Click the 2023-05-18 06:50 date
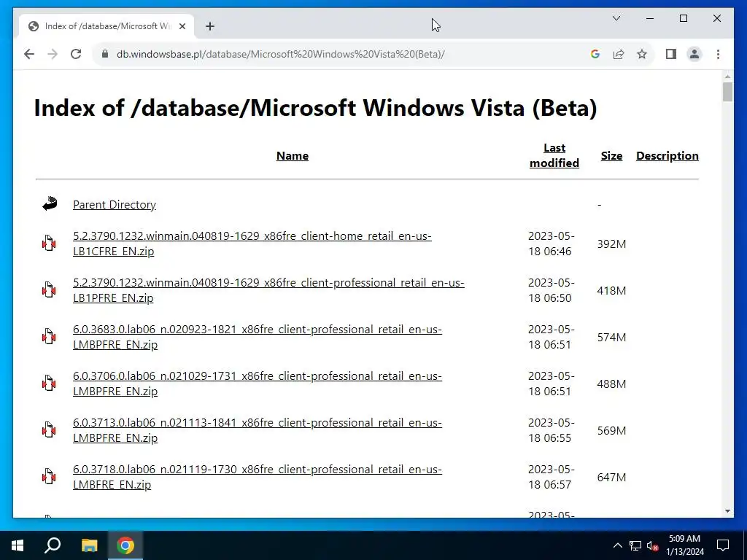The width and height of the screenshot is (747, 560). [x=551, y=290]
